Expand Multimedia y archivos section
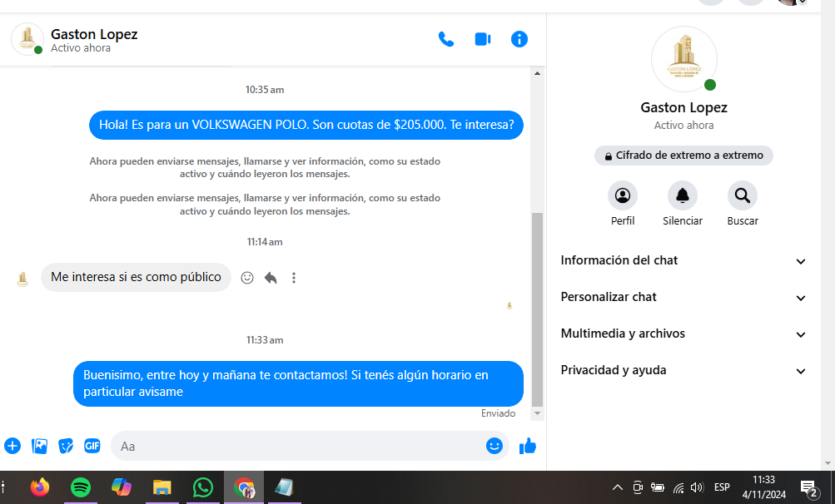 coord(683,334)
